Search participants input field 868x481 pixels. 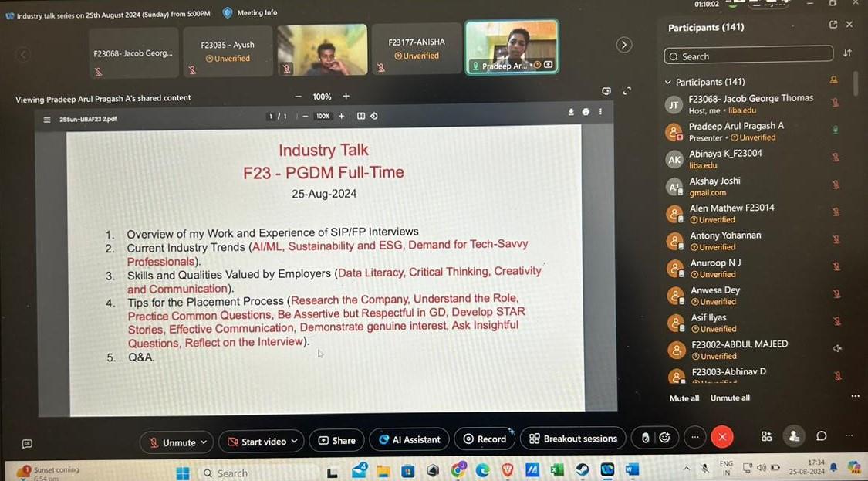click(x=748, y=55)
